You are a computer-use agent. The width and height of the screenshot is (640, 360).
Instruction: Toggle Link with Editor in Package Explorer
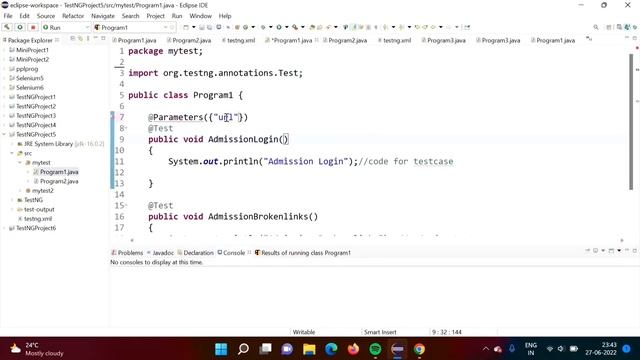tap(80, 39)
